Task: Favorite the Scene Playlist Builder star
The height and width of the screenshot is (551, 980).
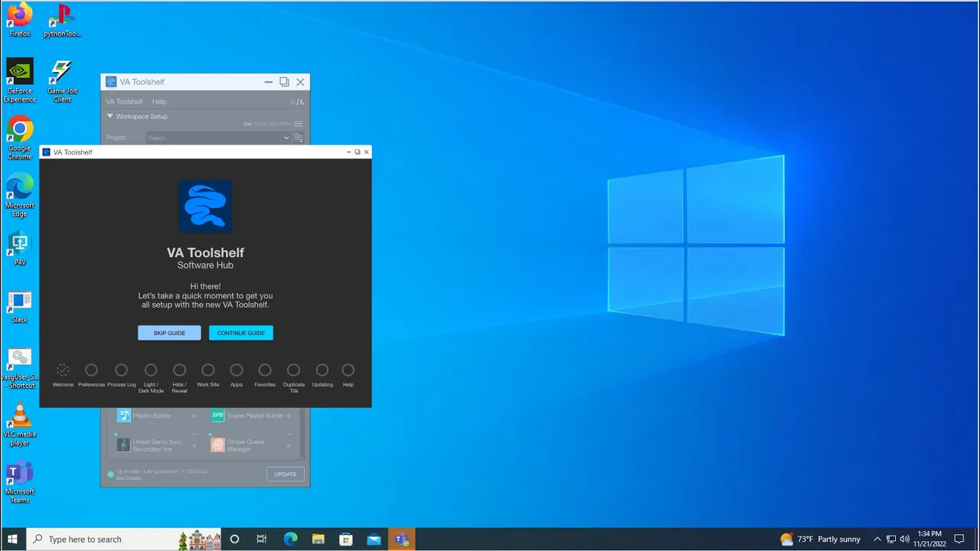Action: [x=288, y=416]
